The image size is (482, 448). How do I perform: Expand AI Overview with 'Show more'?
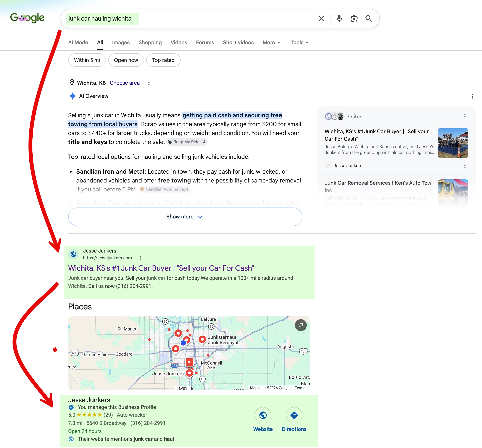point(185,217)
